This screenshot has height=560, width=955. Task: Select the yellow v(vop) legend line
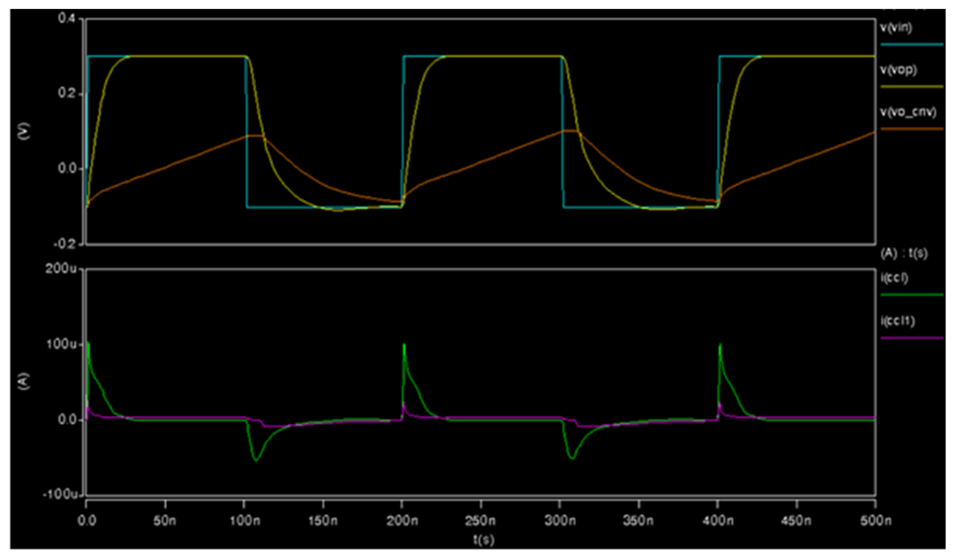pos(912,87)
